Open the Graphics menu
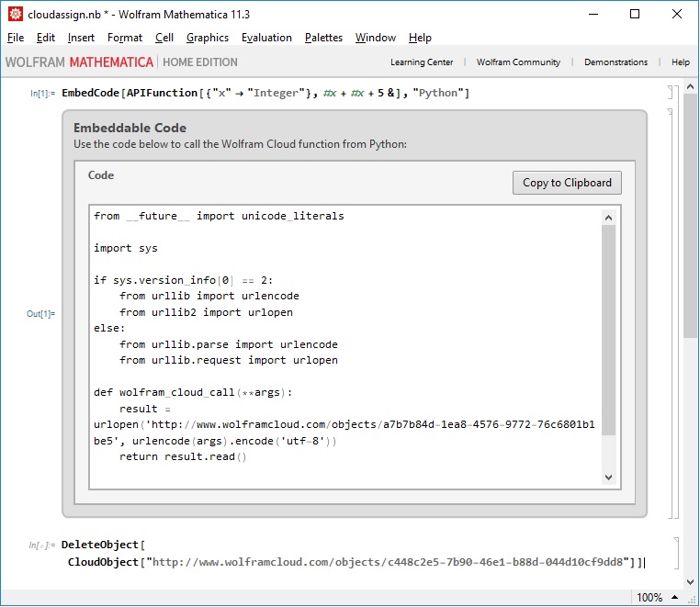The width and height of the screenshot is (700, 607). 207,38
